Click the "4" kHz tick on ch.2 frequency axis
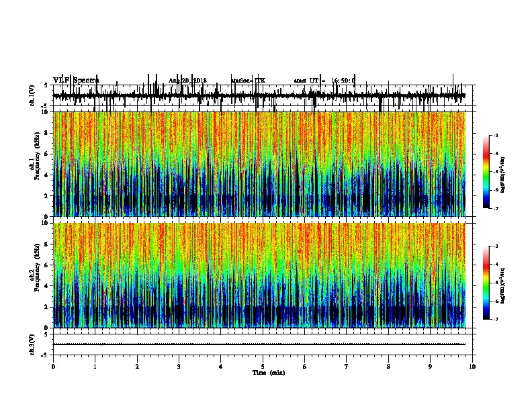Image resolution: width=532 pixels, height=411 pixels. [47, 286]
